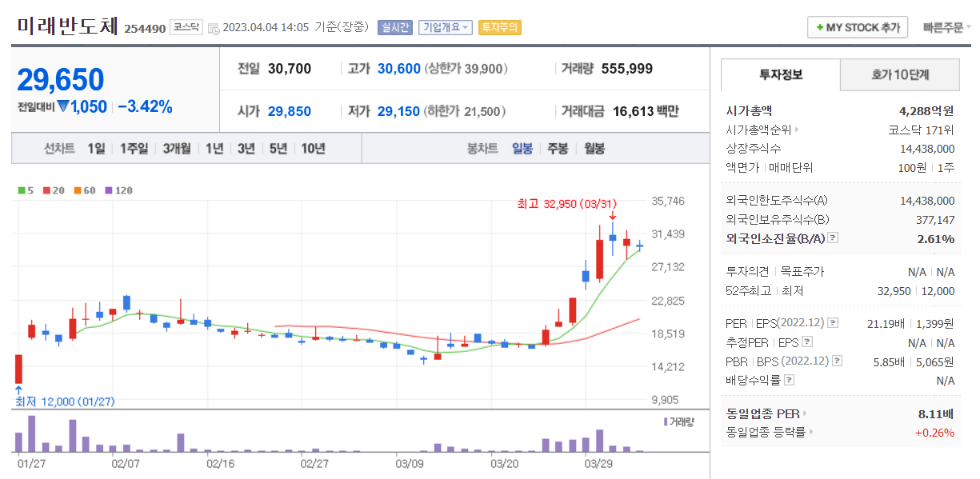
Task: Open the 동일업종 등락률 link
Action: point(769,433)
